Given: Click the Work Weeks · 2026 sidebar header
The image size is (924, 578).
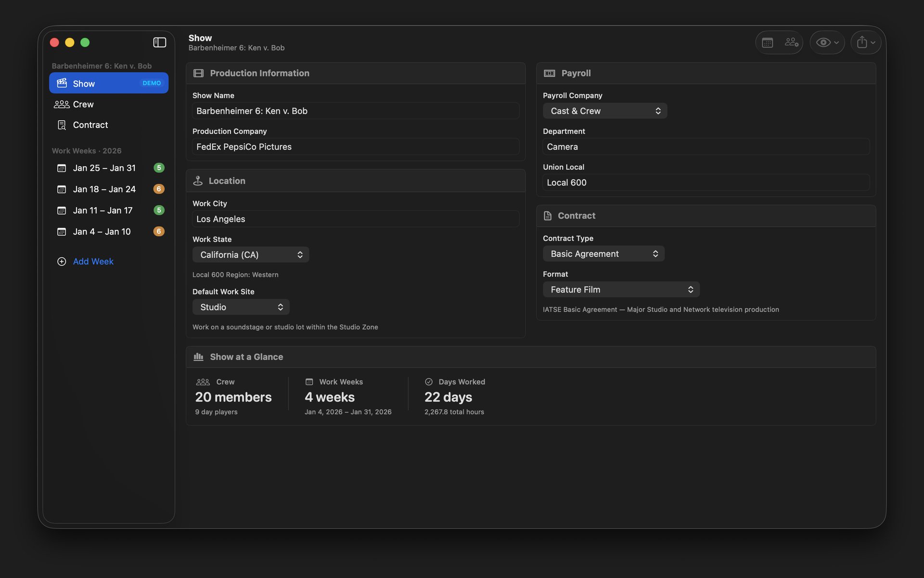Looking at the screenshot, I should click(87, 151).
